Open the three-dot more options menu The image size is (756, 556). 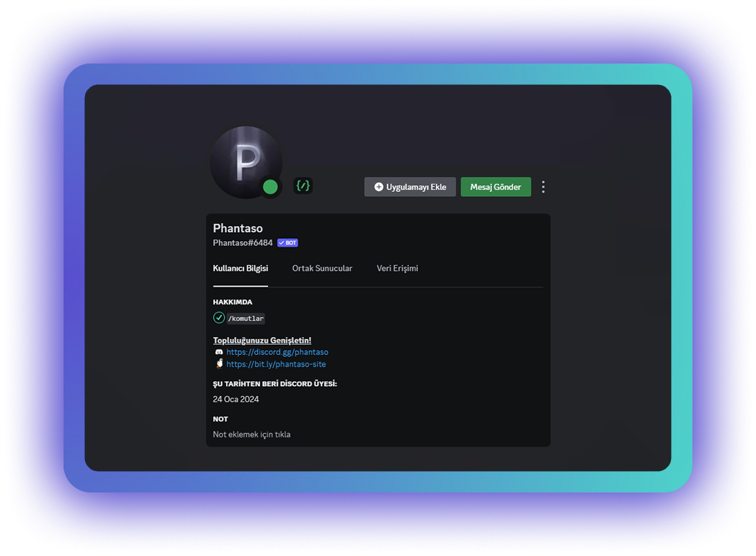(543, 187)
